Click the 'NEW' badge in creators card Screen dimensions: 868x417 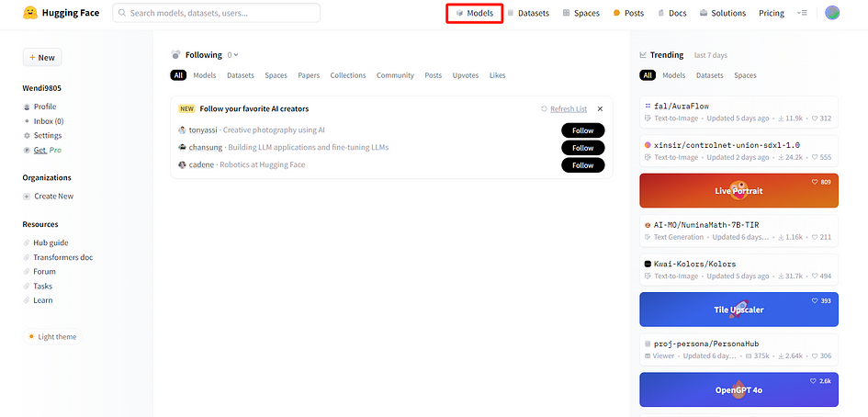[186, 109]
